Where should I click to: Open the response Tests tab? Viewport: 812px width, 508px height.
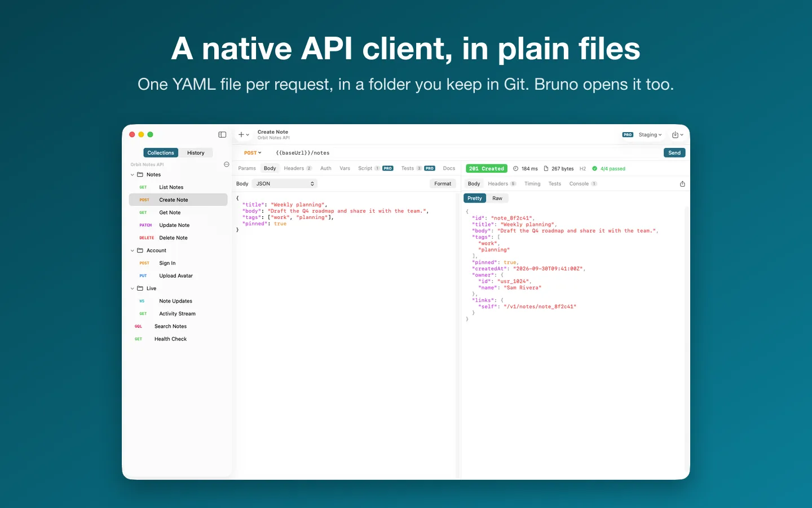[x=555, y=183]
